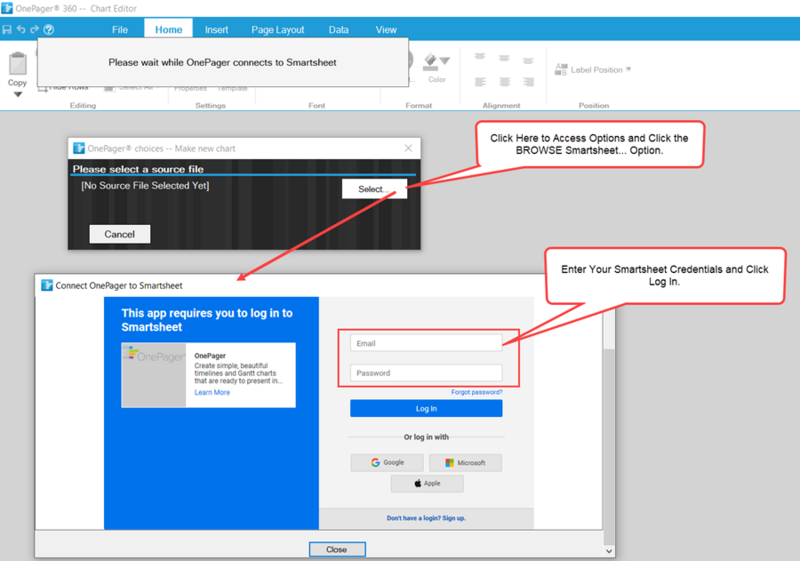The height and width of the screenshot is (561, 800).
Task: Click the Forgot password? link
Action: click(x=477, y=392)
